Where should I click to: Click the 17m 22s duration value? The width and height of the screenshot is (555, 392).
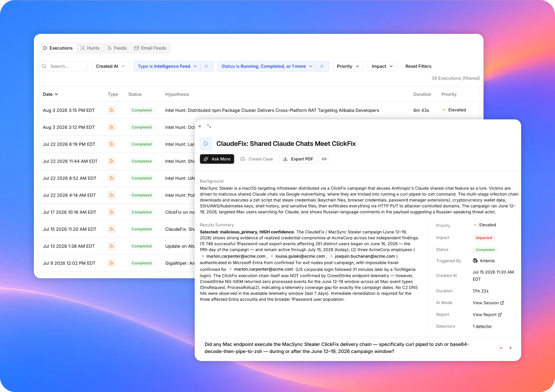coord(480,291)
